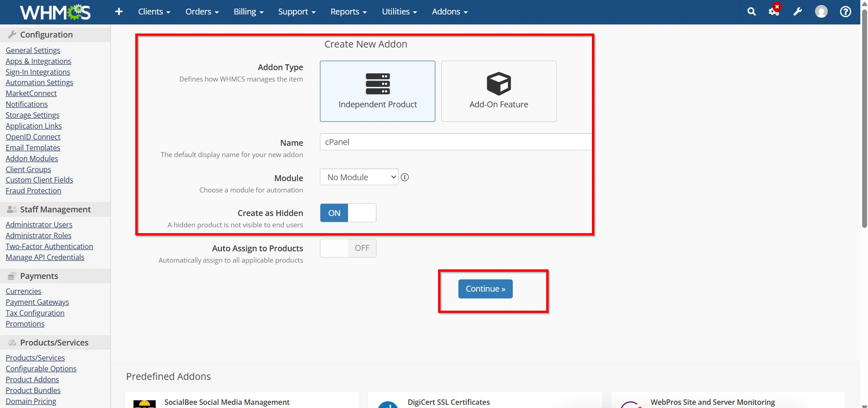The height and width of the screenshot is (408, 868).
Task: Open Application Links link
Action: (x=34, y=126)
